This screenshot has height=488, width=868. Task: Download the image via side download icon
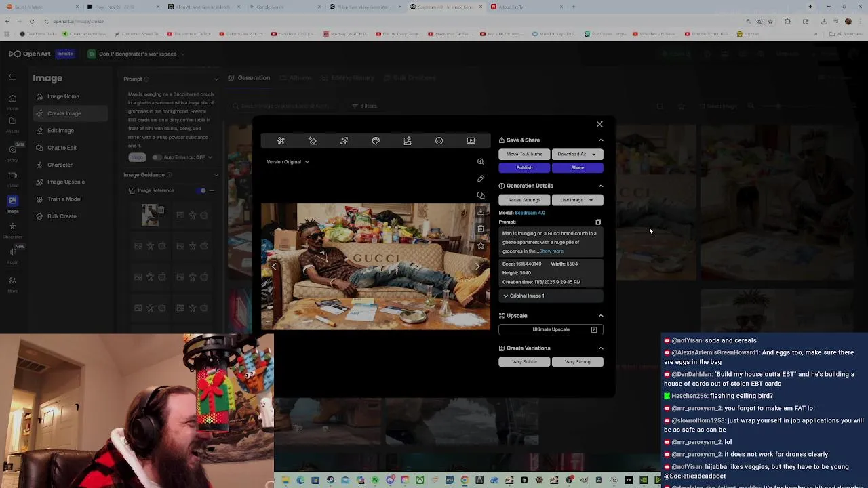481,211
